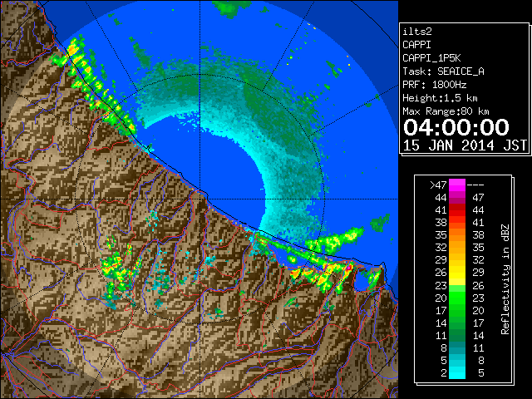Click the magenta echo core near the coast
Image resolution: width=532 pixels, height=399 pixels.
point(348,268)
